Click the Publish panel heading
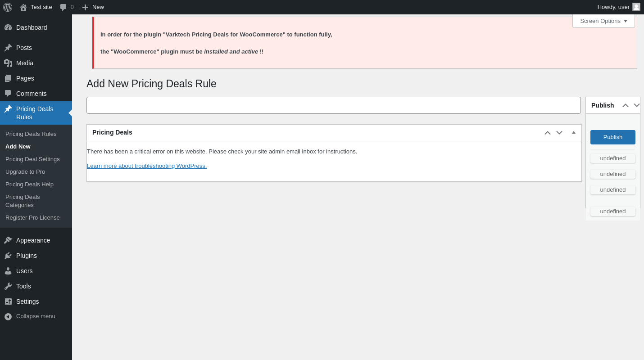 603,105
